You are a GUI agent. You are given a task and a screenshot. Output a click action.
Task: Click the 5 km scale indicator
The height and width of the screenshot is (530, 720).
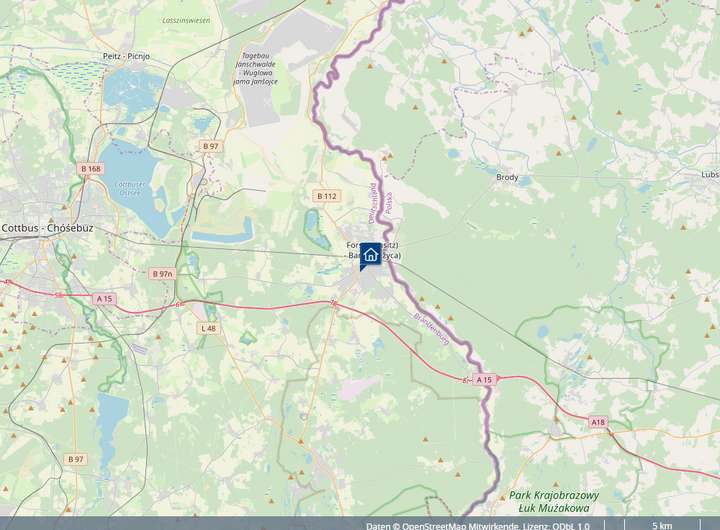point(662,525)
